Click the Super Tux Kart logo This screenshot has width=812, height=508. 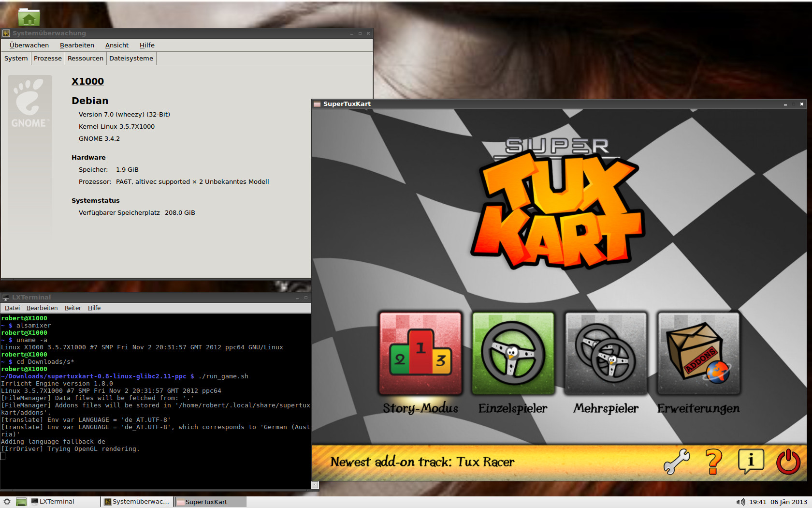pyautogui.click(x=558, y=203)
